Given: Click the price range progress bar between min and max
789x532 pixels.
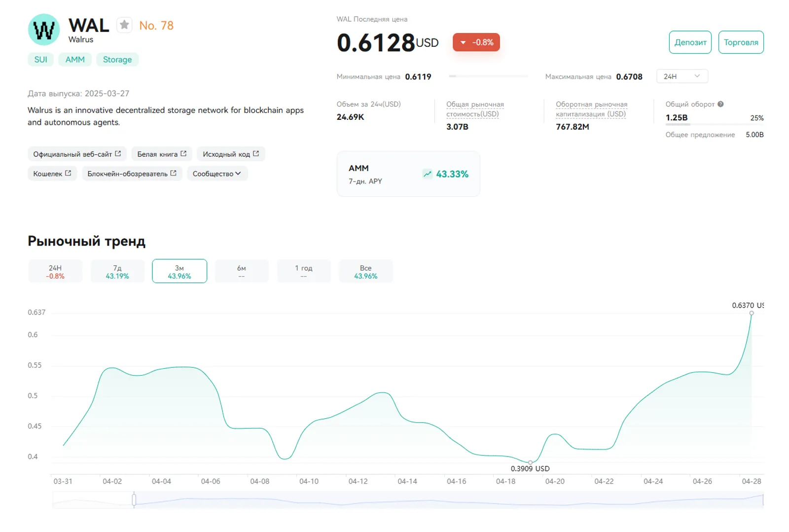Looking at the screenshot, I should (488, 76).
